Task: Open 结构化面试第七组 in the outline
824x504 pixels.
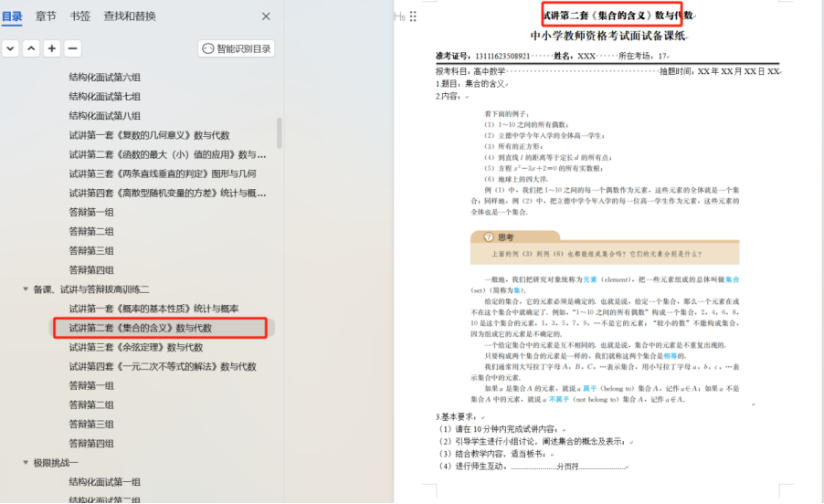Action: [105, 97]
